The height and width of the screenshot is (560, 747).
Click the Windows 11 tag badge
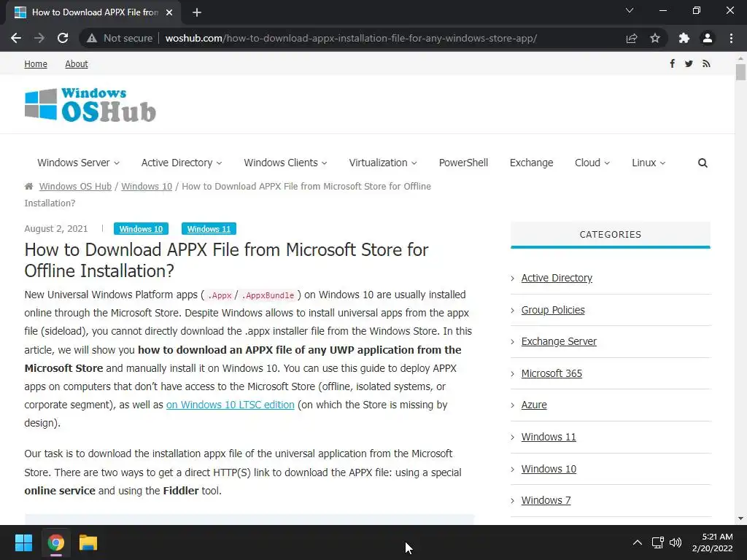[209, 229]
